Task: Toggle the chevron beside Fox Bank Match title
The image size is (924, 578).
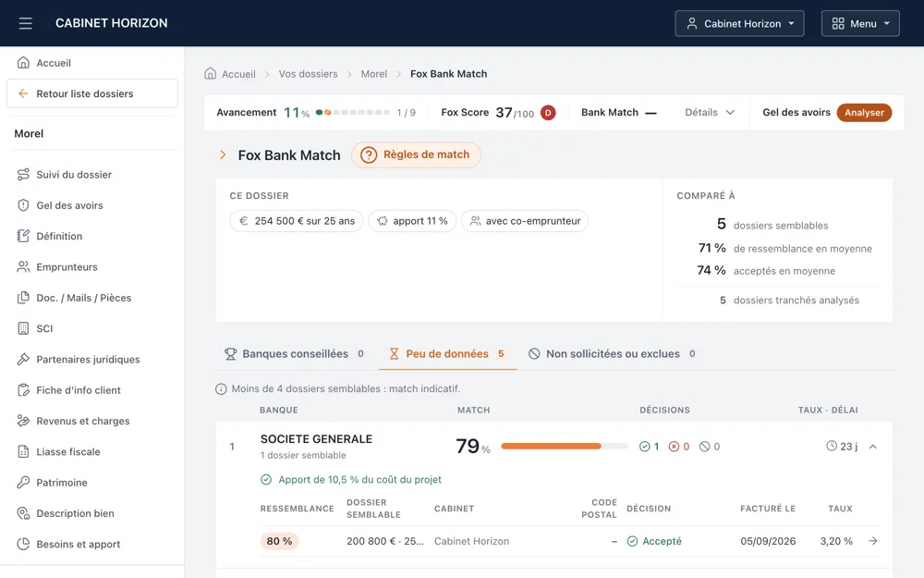Action: (x=223, y=154)
